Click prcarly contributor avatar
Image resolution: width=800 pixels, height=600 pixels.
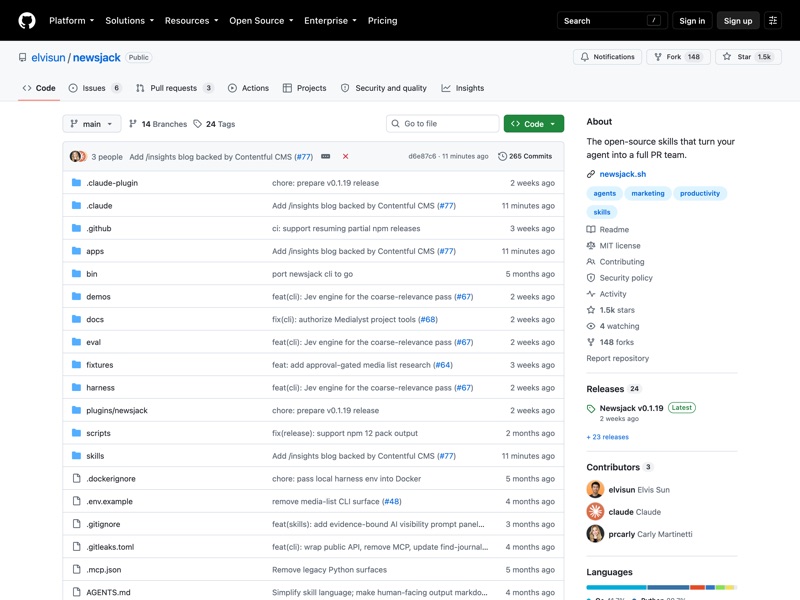point(595,534)
